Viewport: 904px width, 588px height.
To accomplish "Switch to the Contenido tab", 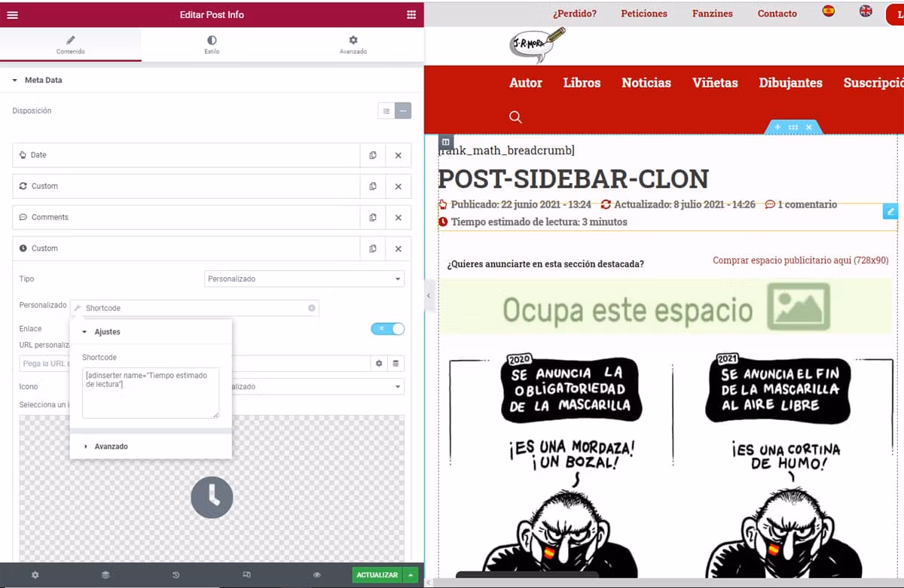I will 71,44.
